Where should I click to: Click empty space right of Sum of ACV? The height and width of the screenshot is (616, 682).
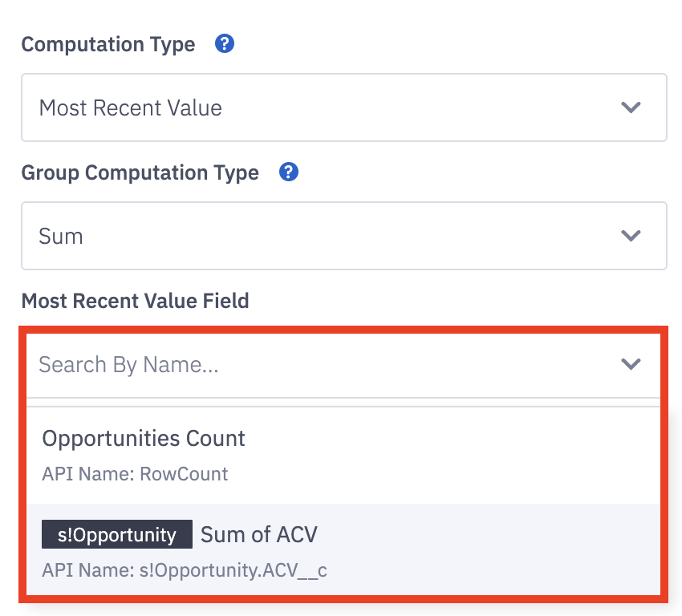(497, 535)
